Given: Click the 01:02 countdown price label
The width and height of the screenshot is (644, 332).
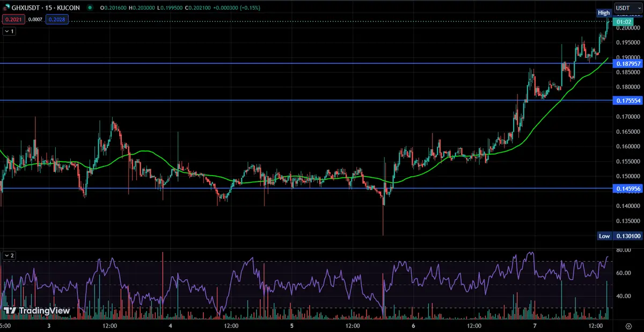Looking at the screenshot, I should [624, 22].
